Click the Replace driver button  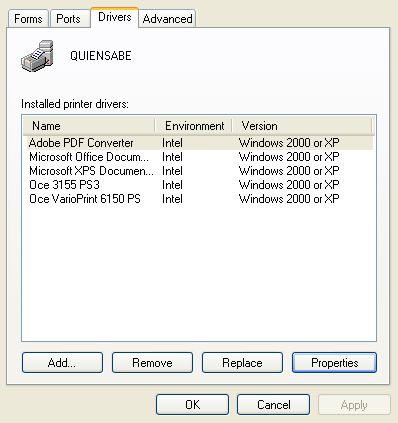point(242,362)
